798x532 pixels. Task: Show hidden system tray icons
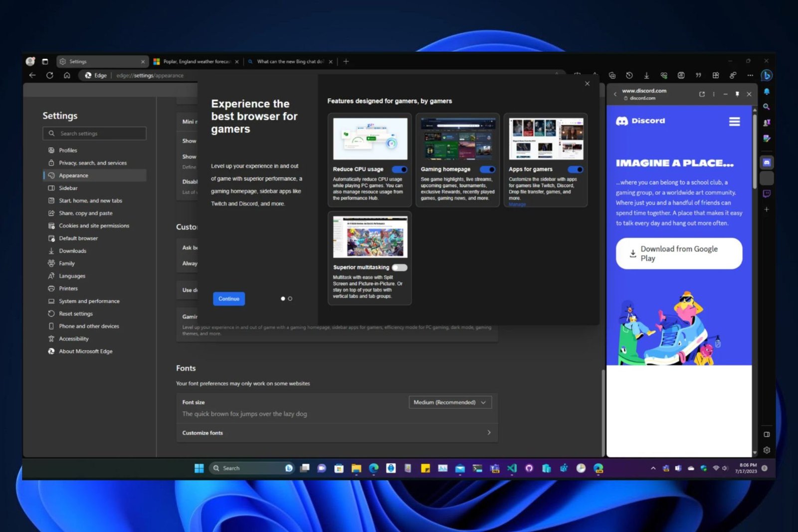coord(653,468)
